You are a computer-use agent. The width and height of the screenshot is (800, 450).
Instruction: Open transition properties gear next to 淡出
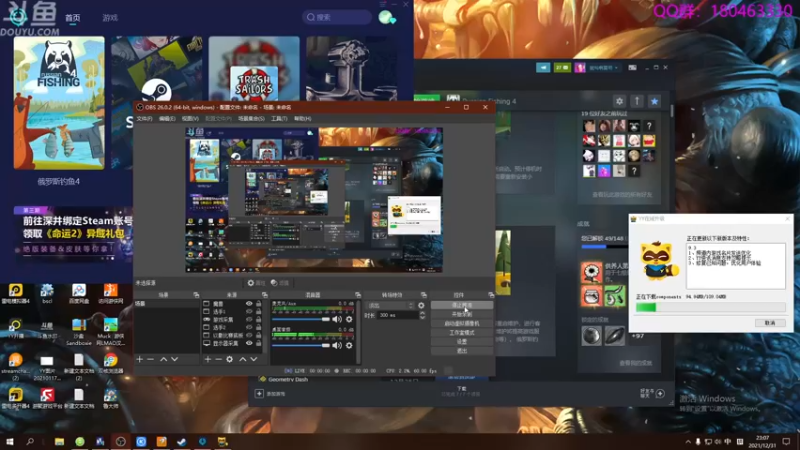[421, 306]
